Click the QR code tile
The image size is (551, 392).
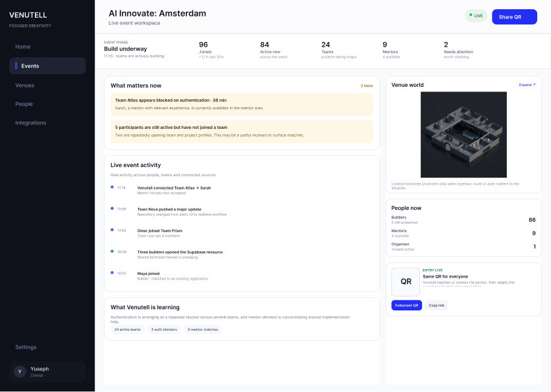click(406, 282)
